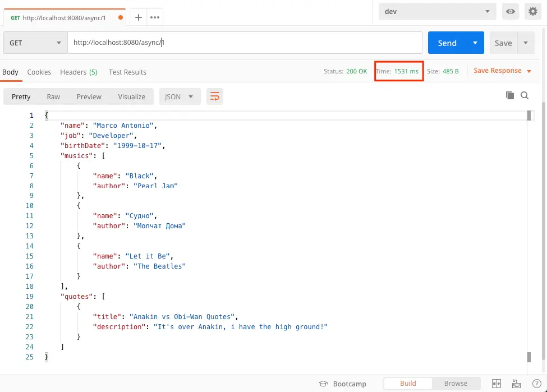Click the "quotes" key on line 19
This screenshot has height=392, width=547.
[76, 297]
